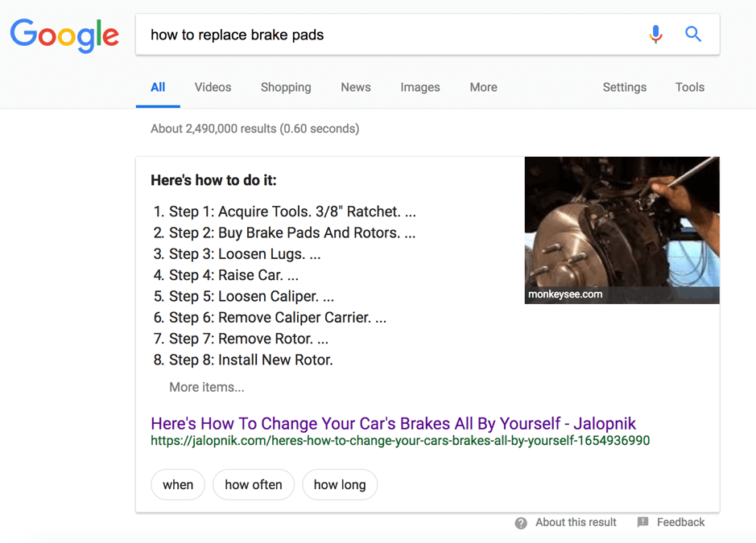Click the magnifying glass search icon
Image resolution: width=756 pixels, height=543 pixels.
(x=692, y=35)
